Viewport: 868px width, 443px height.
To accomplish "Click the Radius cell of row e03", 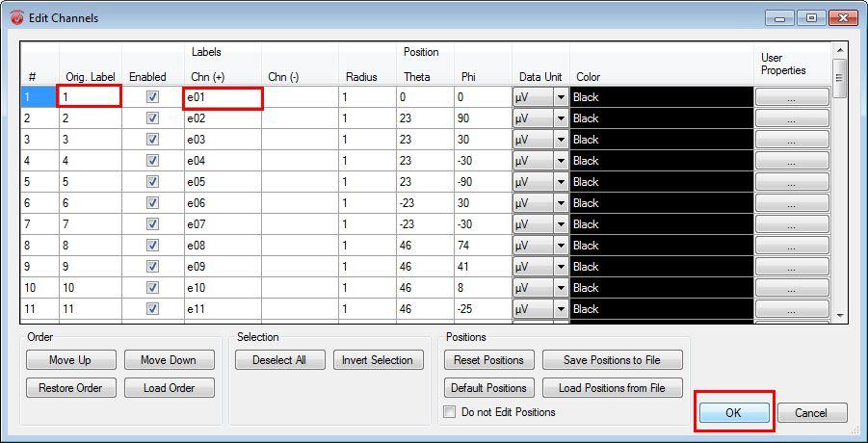I will click(x=367, y=140).
